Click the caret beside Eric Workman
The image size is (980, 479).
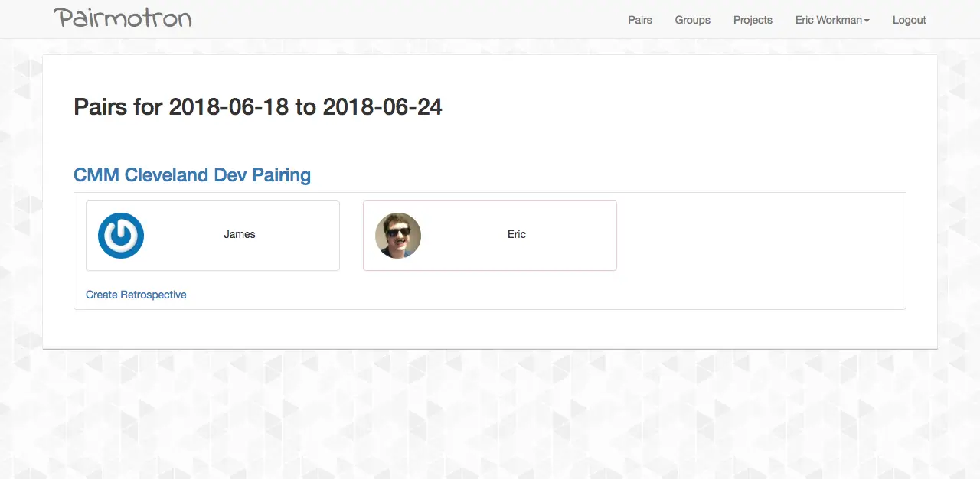[867, 21]
